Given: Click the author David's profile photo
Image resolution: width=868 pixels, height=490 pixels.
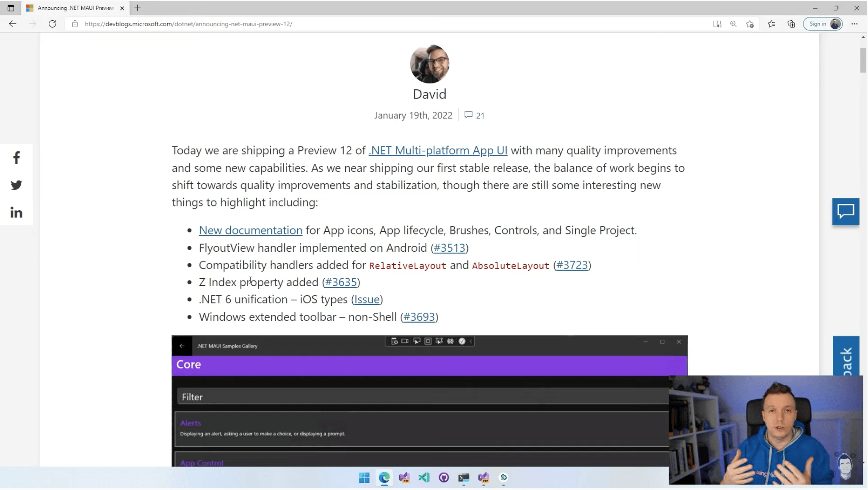Looking at the screenshot, I should pos(429,64).
